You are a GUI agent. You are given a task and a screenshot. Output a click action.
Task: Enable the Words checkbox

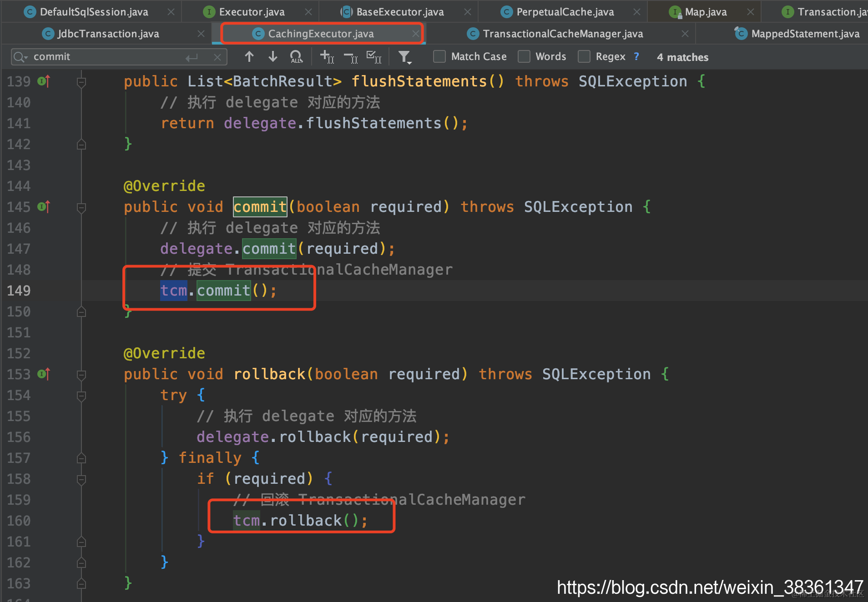(x=524, y=56)
